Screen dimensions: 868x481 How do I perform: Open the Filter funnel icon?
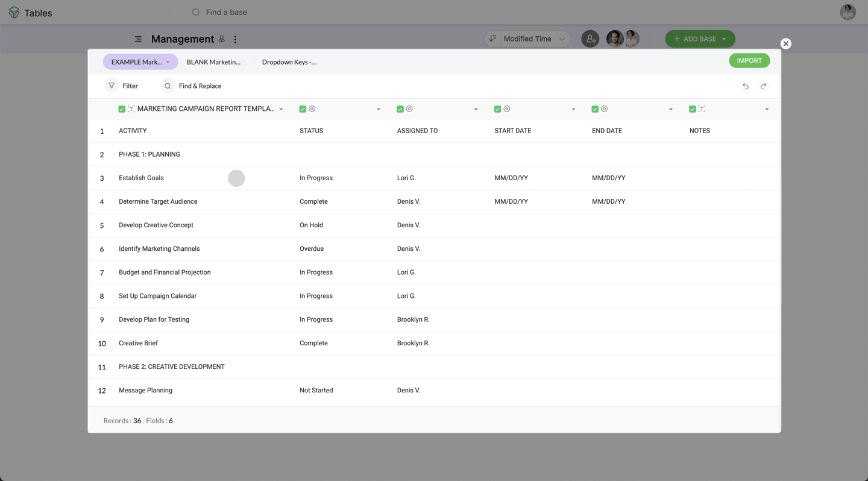[x=112, y=86]
